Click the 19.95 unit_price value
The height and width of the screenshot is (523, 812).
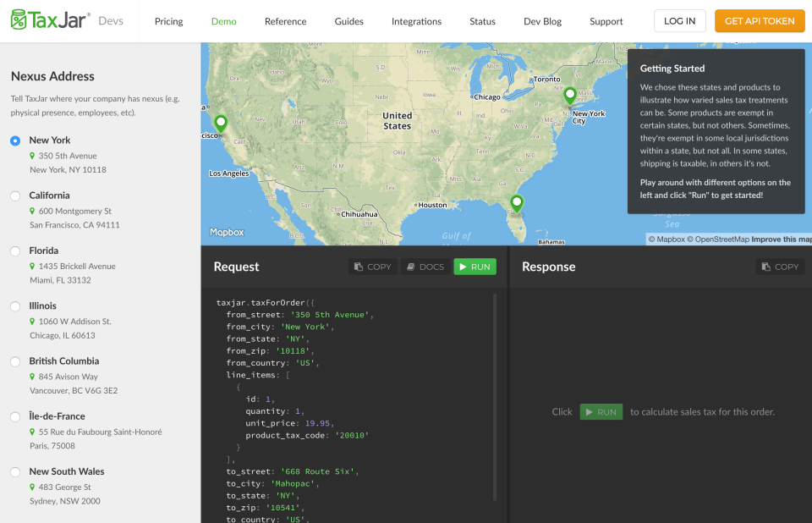coord(317,423)
